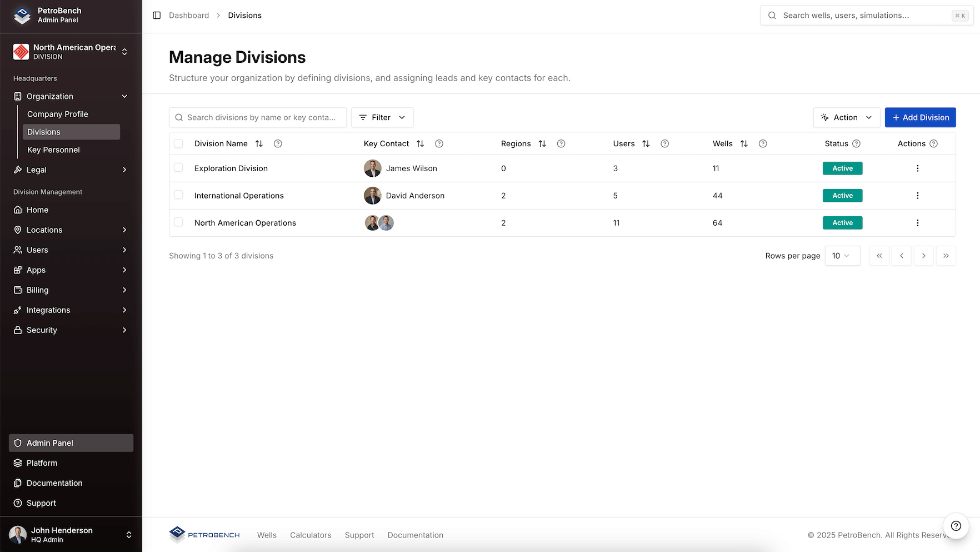Open the Security section in sidebar
The height and width of the screenshot is (552, 980).
42,330
